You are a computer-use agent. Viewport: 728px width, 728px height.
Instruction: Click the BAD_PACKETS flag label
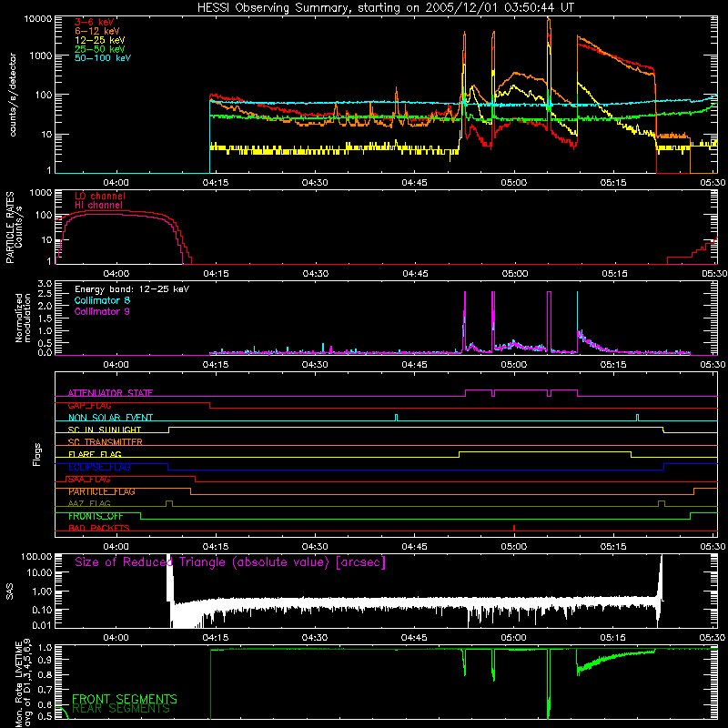pos(99,529)
